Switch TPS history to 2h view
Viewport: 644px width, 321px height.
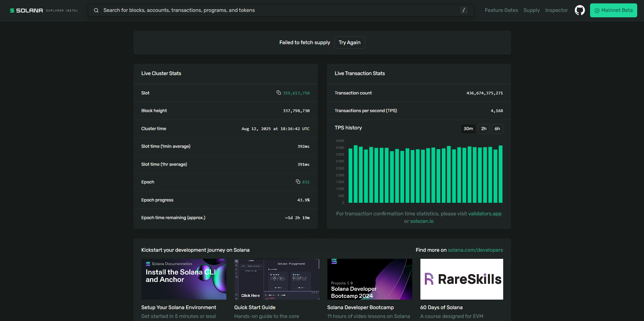pyautogui.click(x=484, y=129)
